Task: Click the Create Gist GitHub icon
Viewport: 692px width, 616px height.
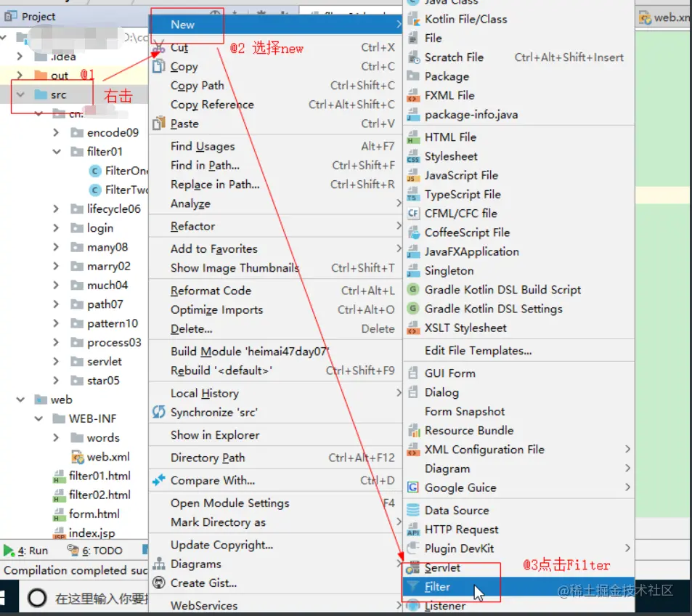Action: tap(159, 583)
